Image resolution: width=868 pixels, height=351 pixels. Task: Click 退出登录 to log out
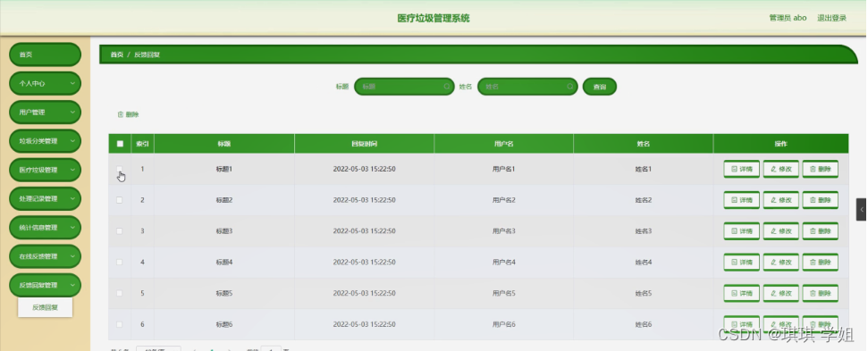point(831,18)
